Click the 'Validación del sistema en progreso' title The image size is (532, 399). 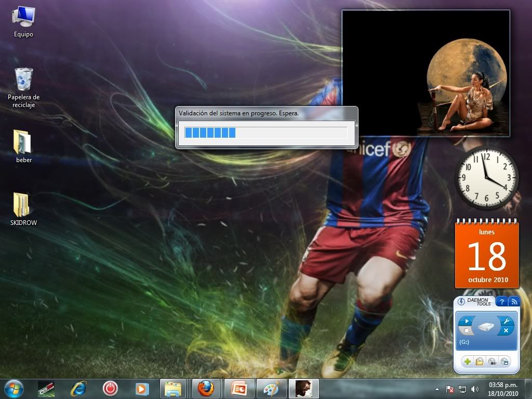pos(238,113)
